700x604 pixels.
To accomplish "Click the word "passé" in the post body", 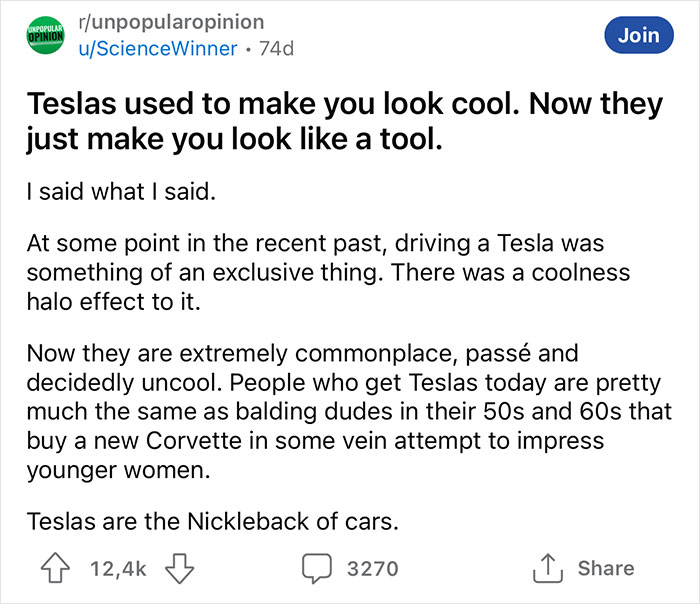I will click(x=510, y=354).
